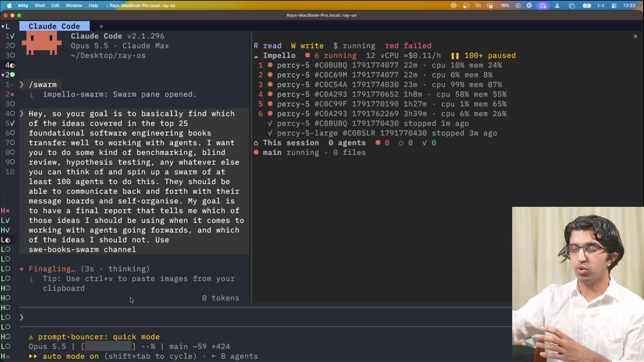
Task: Toggle the W write legend filter
Action: [307, 46]
